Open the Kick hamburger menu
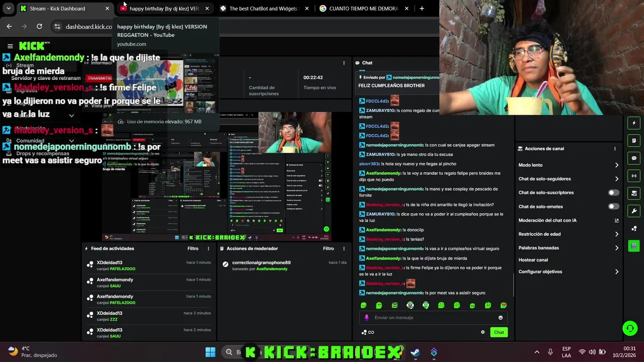 coord(10,46)
